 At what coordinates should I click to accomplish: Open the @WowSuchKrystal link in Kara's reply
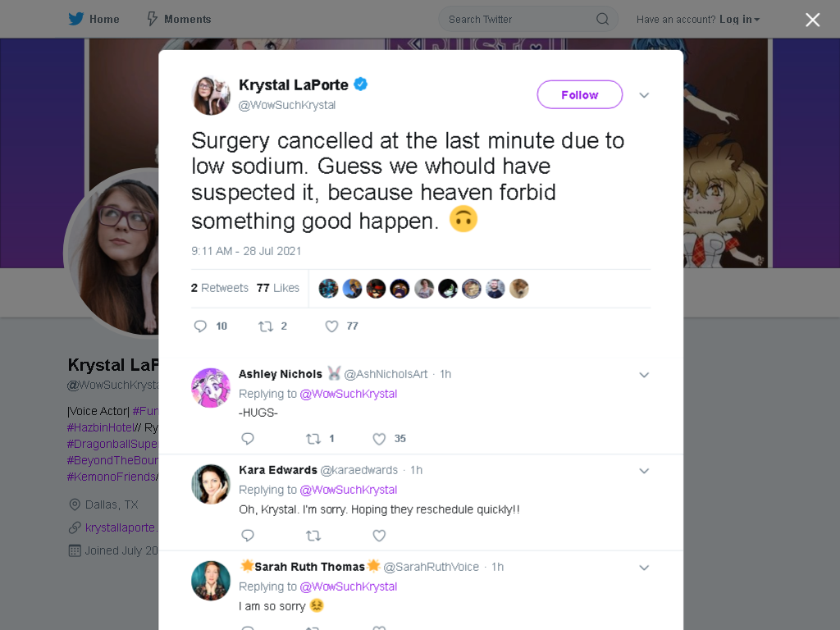348,490
